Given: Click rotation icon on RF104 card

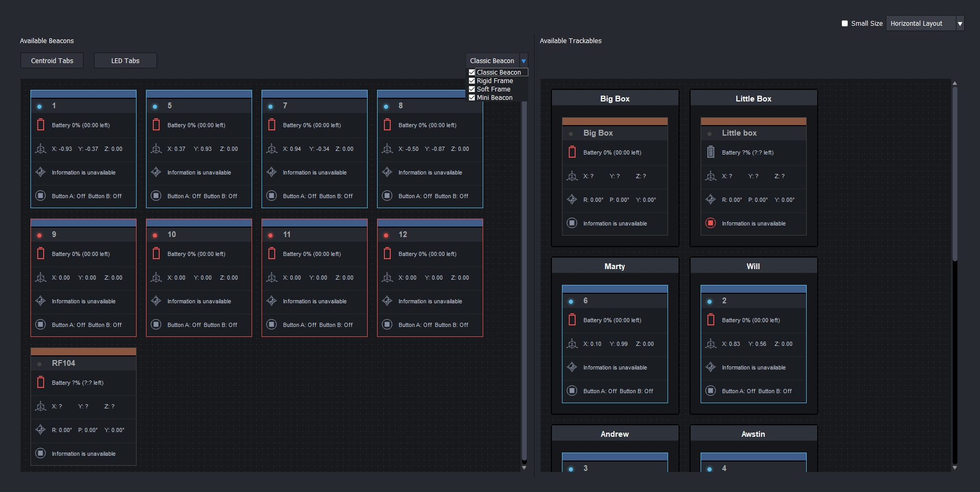Looking at the screenshot, I should (40, 430).
